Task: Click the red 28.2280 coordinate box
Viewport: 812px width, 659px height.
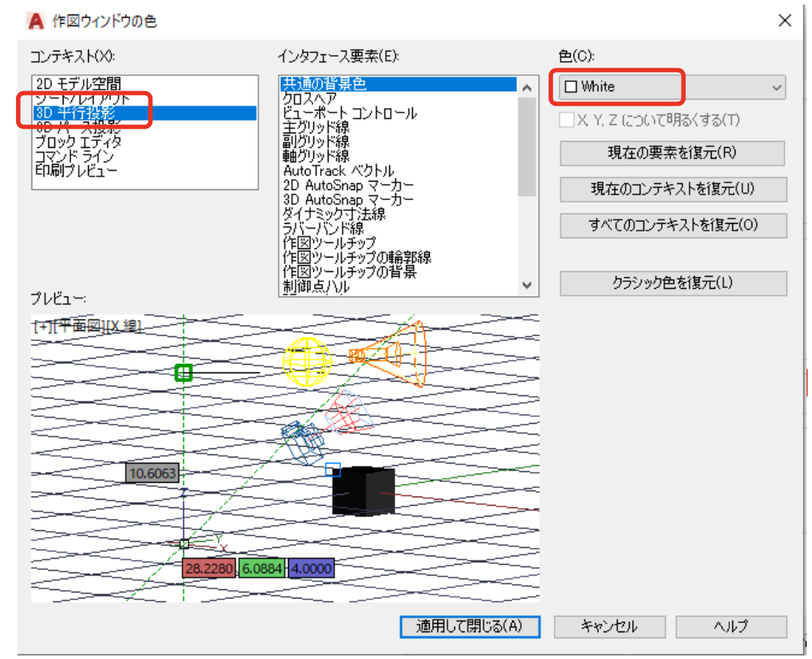Action: coord(209,569)
